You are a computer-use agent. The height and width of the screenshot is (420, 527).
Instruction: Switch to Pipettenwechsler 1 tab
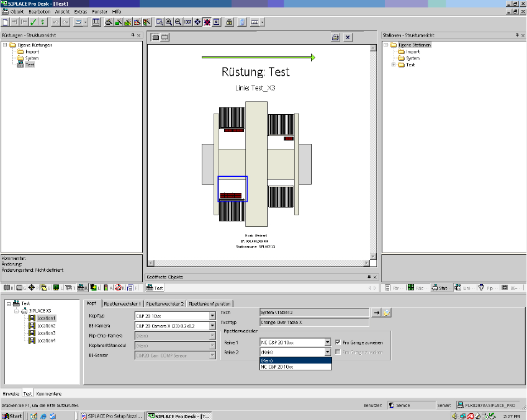[123, 304]
